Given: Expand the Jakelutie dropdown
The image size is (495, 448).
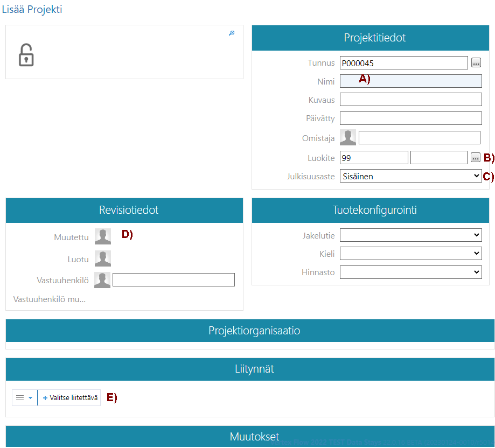Looking at the screenshot, I should tap(410, 235).
